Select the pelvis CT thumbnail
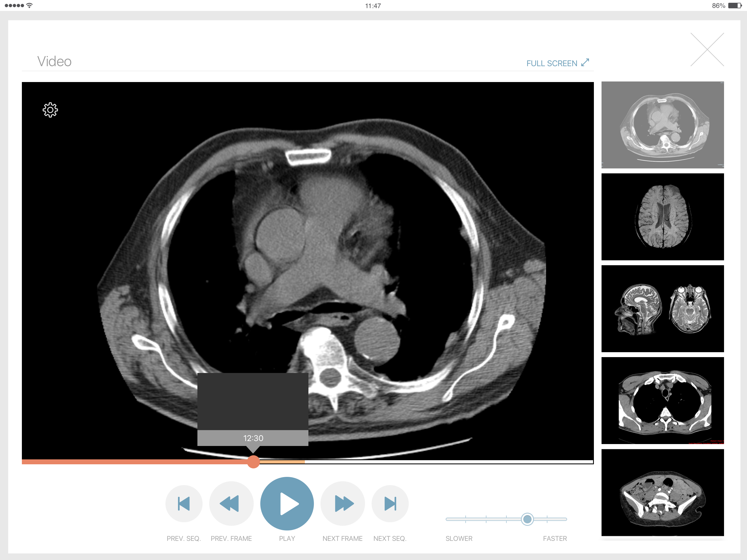 click(662, 492)
